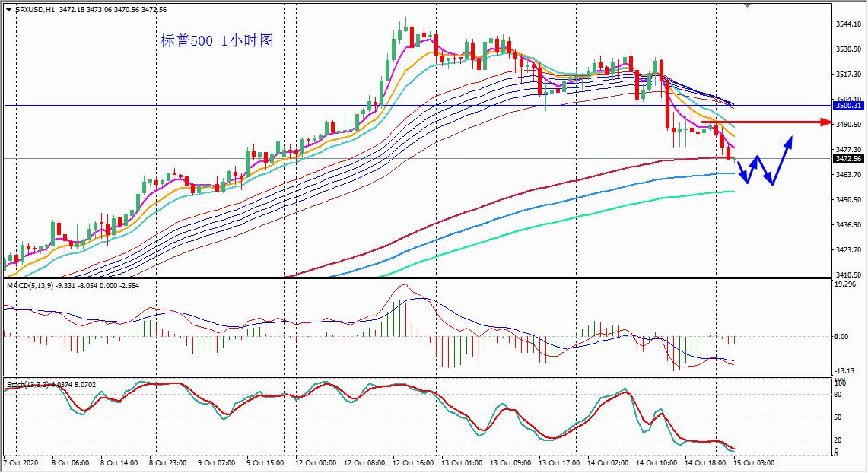Click the 3477.30 price axis label
This screenshot has width=868, height=473.
click(x=848, y=149)
